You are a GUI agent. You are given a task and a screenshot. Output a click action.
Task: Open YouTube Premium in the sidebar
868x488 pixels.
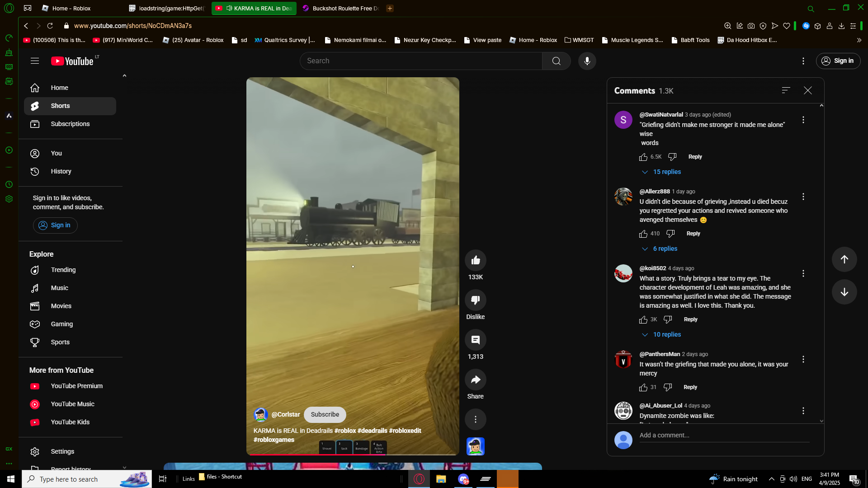[x=70, y=386]
